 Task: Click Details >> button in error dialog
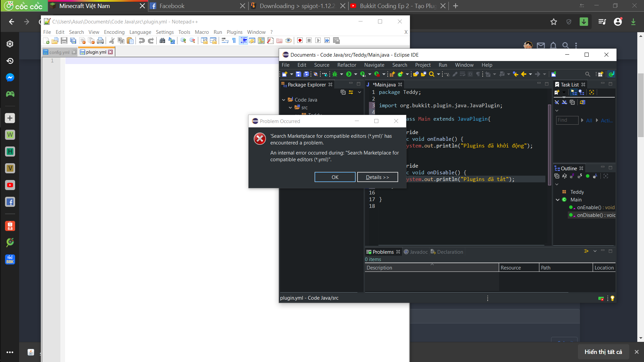[377, 177]
